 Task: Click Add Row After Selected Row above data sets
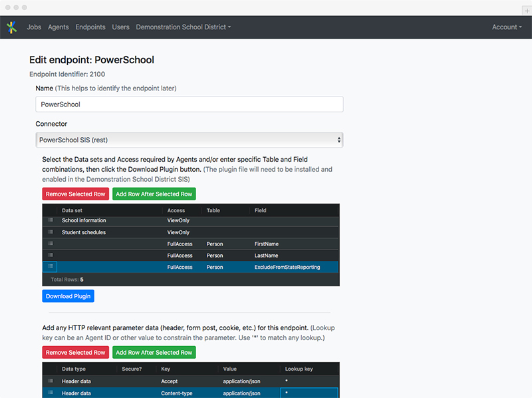(154, 194)
